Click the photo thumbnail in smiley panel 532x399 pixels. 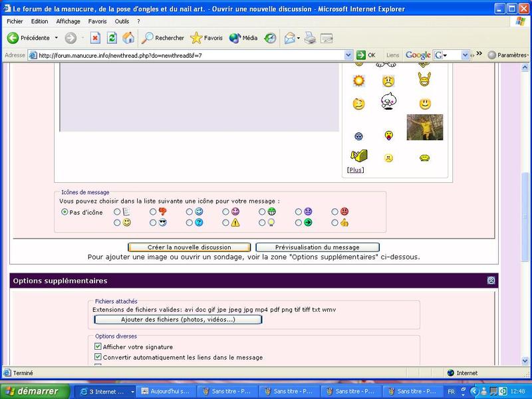[x=424, y=128]
